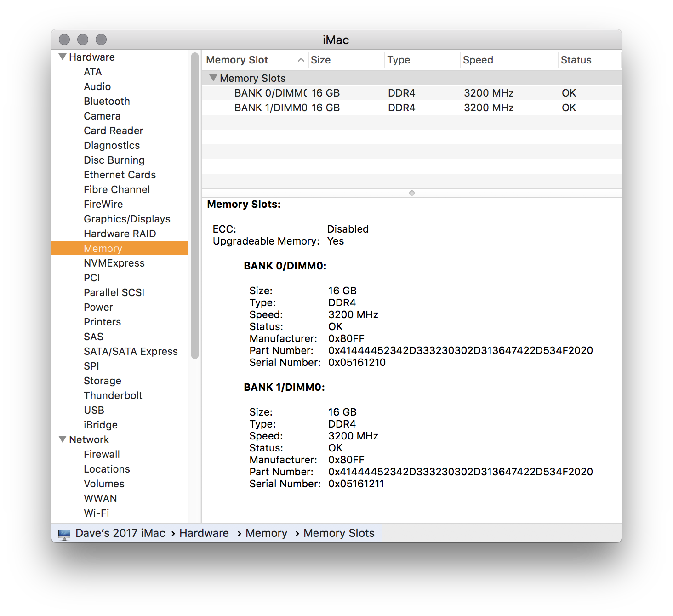Open Locations under Network
This screenshot has height=616, width=673.
point(107,469)
